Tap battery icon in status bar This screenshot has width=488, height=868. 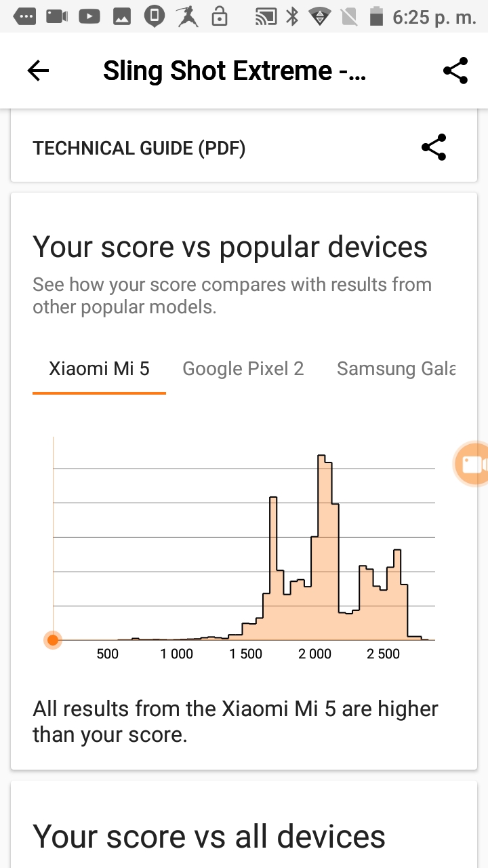coord(375,16)
